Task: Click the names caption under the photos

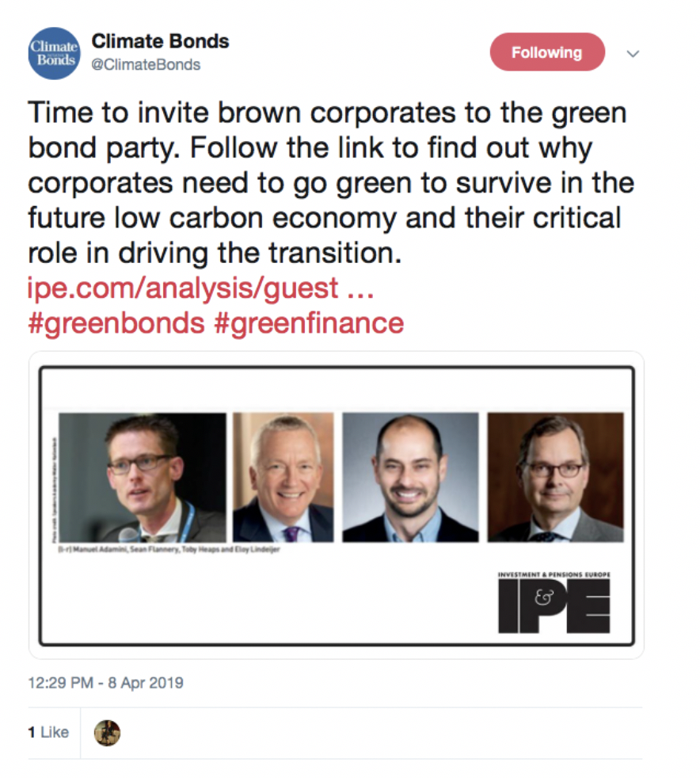Action: 169,549
